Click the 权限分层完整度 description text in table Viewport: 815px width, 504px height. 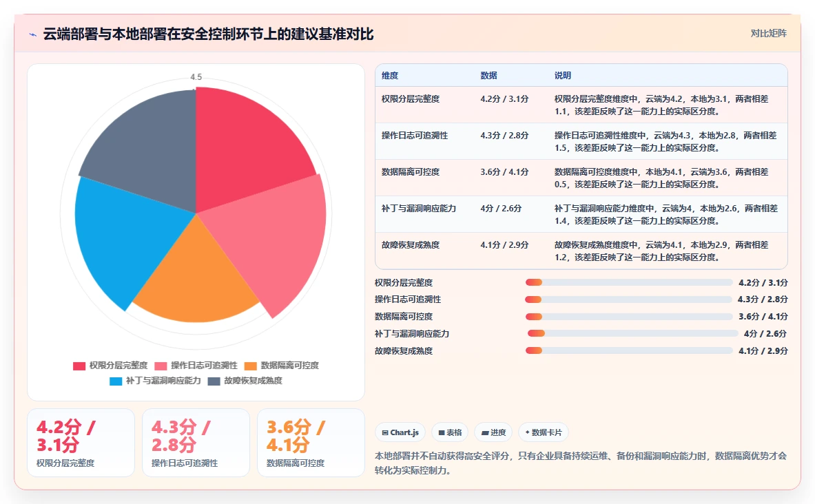[661, 105]
